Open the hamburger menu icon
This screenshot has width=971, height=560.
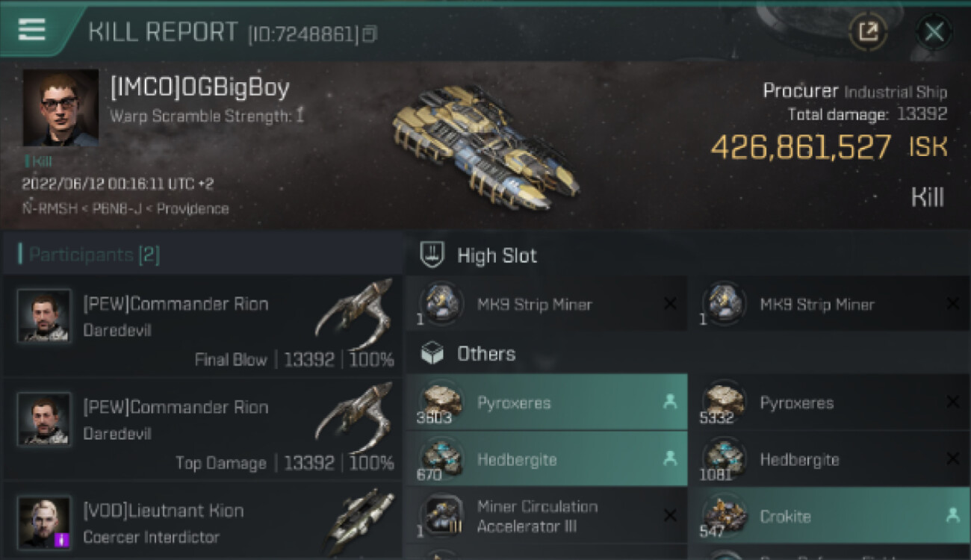point(31,30)
